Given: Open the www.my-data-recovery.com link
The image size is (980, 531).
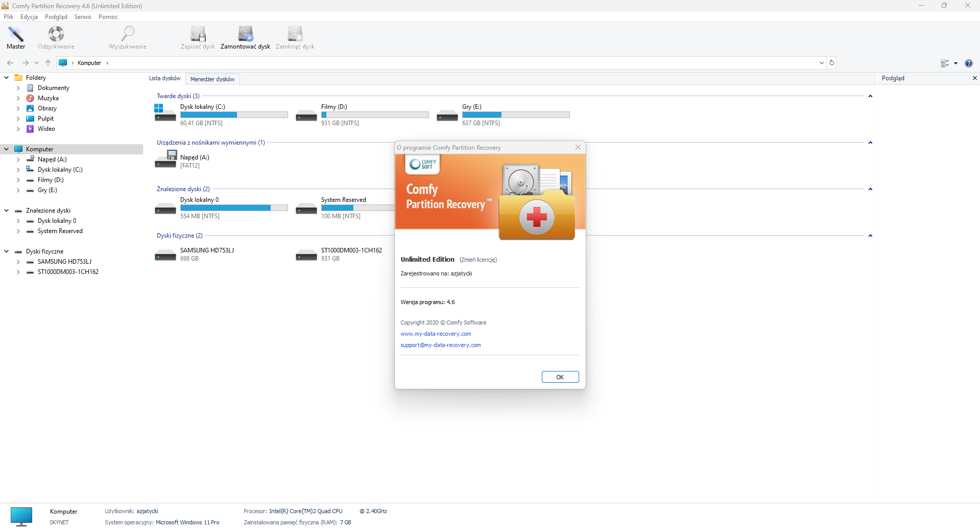Looking at the screenshot, I should (436, 334).
